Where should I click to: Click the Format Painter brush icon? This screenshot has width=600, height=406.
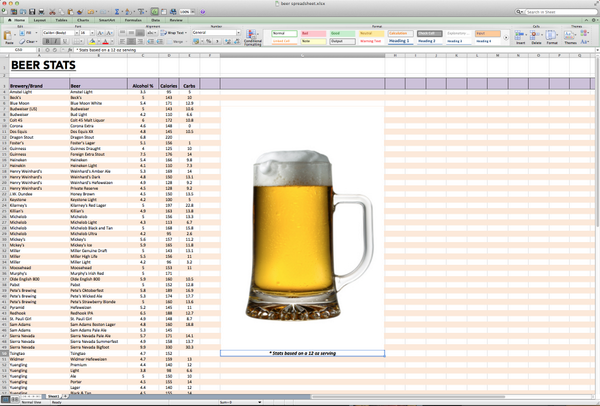point(80,12)
